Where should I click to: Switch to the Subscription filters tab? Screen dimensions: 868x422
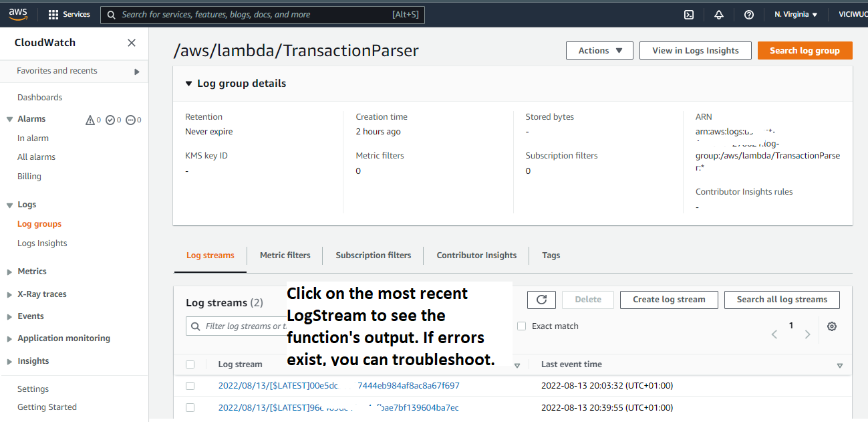pos(374,255)
